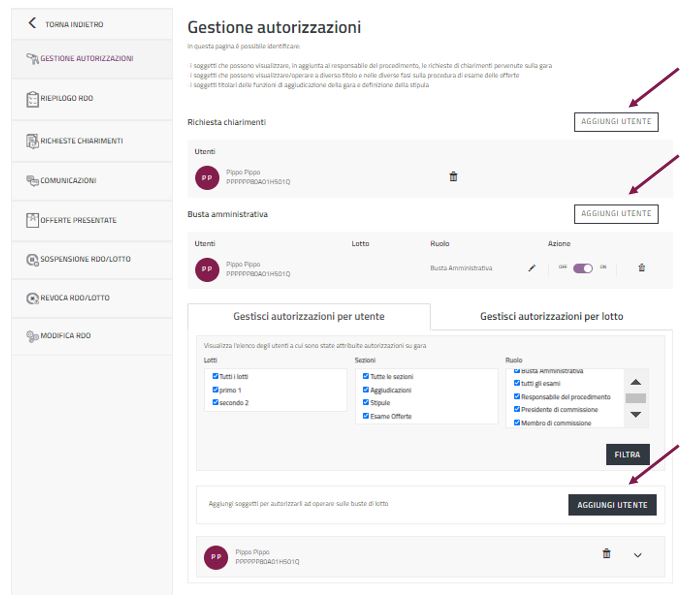Delete user in Busta amministrativa row
This screenshot has width=693, height=604.
(x=641, y=268)
